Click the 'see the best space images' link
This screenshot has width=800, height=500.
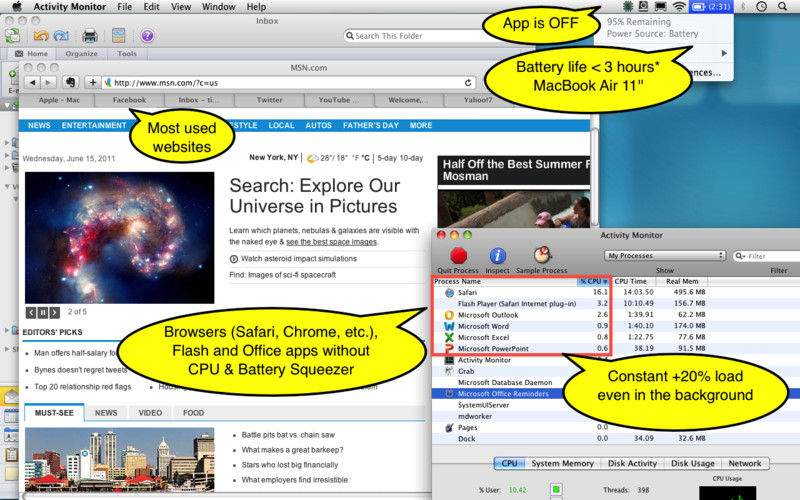coord(331,242)
